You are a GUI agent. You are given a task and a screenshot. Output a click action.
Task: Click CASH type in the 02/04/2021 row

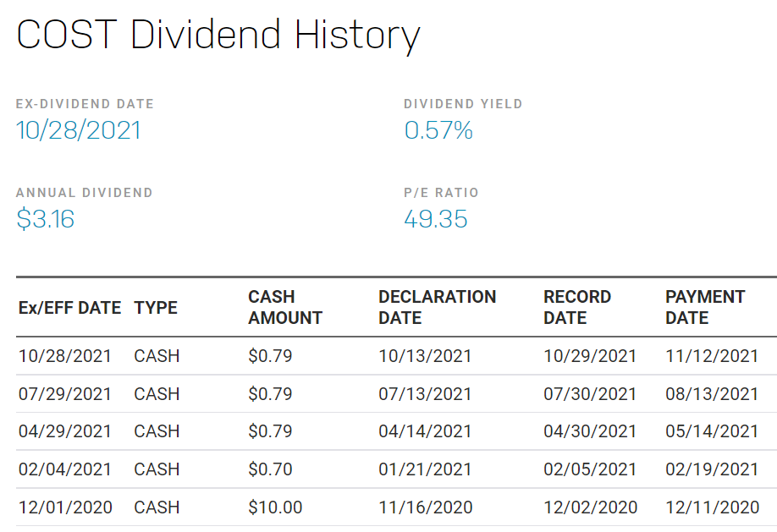tap(157, 469)
